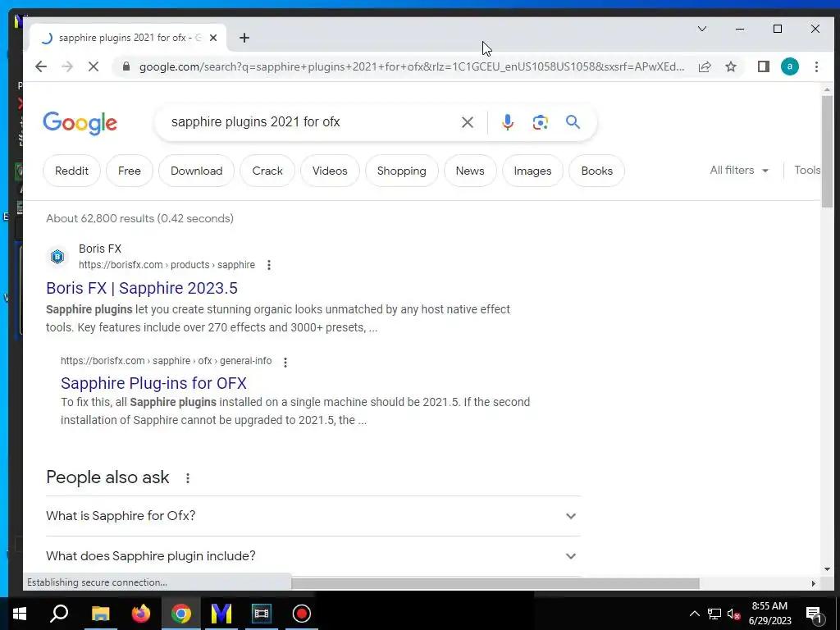The height and width of the screenshot is (630, 840).
Task: Open the search Tools options
Action: coord(807,171)
